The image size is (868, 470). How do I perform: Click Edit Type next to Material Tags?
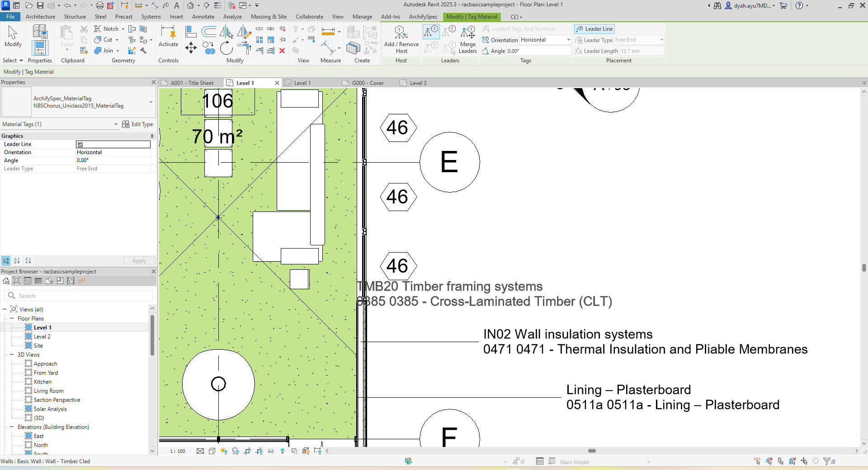138,124
